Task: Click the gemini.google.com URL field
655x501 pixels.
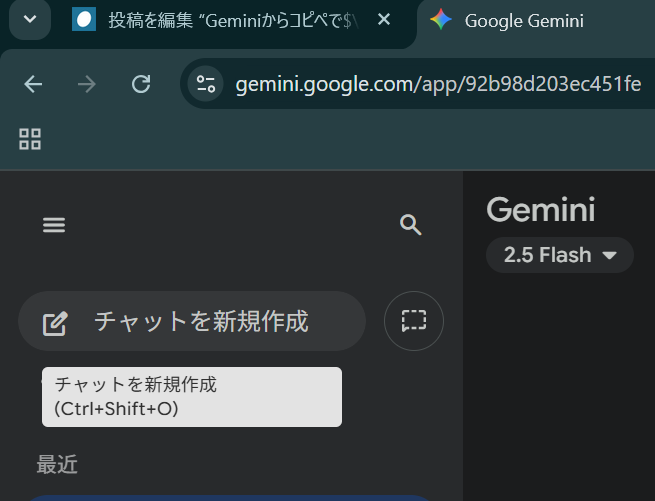Action: [x=438, y=84]
